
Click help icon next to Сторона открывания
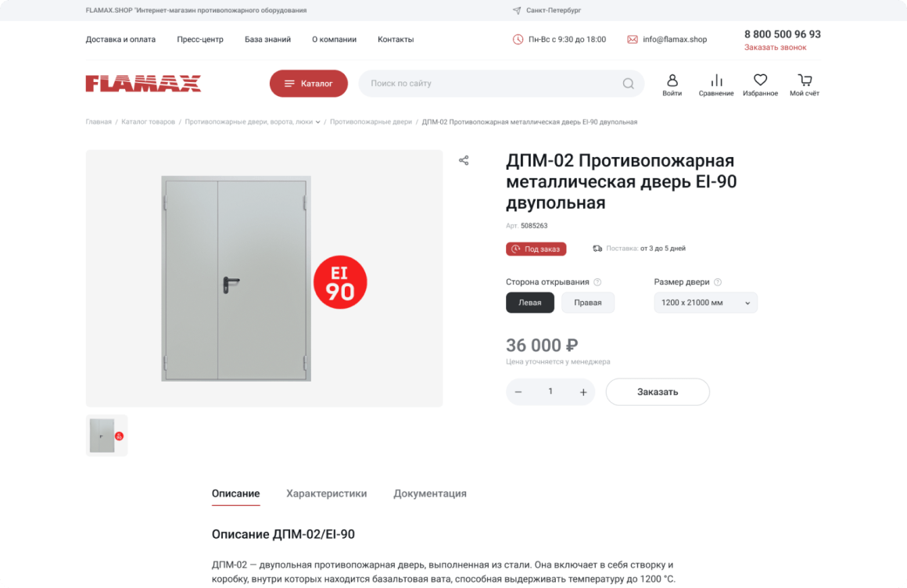pyautogui.click(x=597, y=281)
